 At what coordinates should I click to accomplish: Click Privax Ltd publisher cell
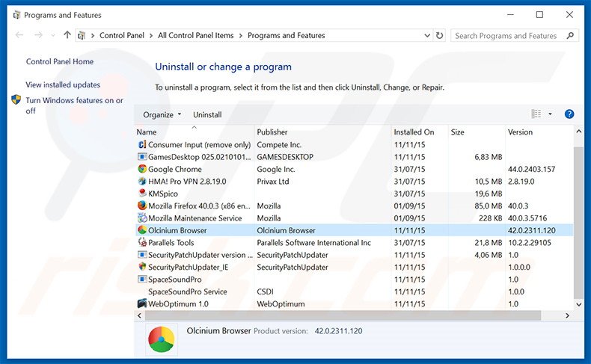(273, 181)
